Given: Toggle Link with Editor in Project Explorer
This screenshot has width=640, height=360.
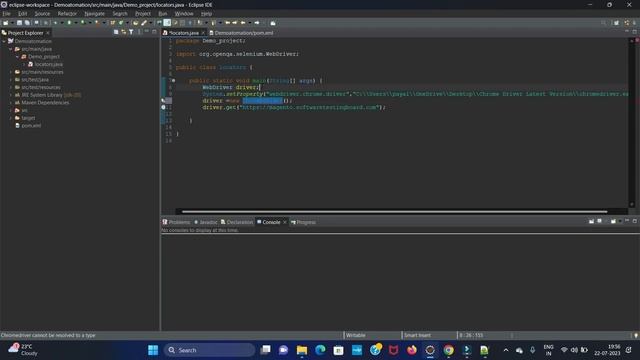Looking at the screenshot, I should pyautogui.click(x=124, y=32).
